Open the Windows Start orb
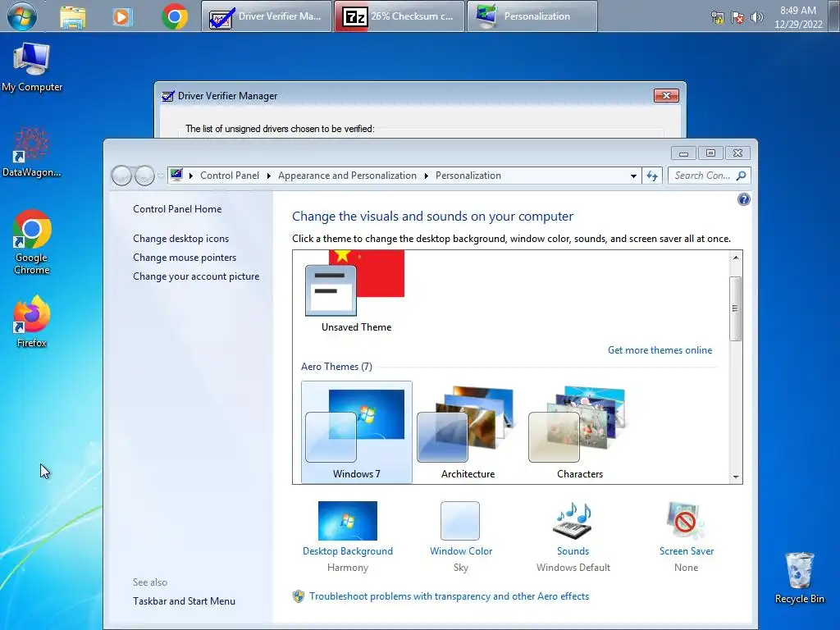Viewport: 840px width, 630px height. 22,16
